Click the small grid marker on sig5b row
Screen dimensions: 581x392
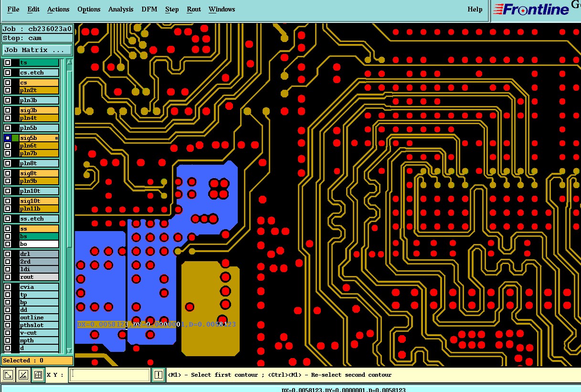tap(56, 138)
